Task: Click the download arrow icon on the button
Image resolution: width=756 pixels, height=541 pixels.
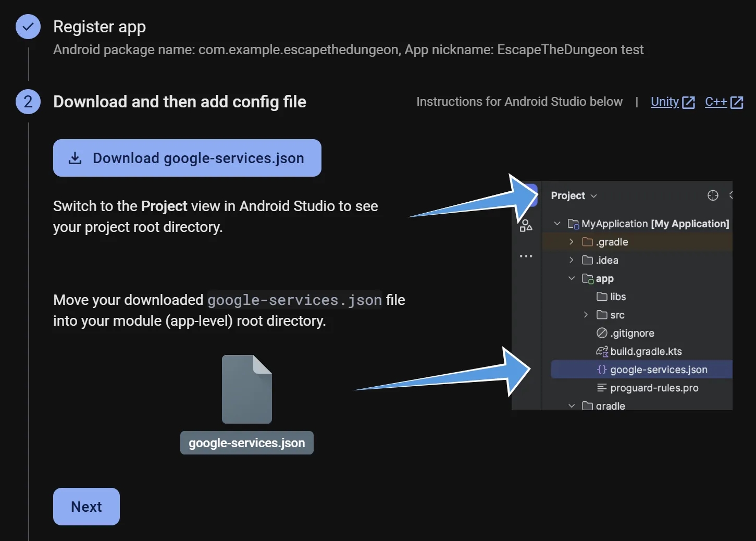Action: pos(75,158)
